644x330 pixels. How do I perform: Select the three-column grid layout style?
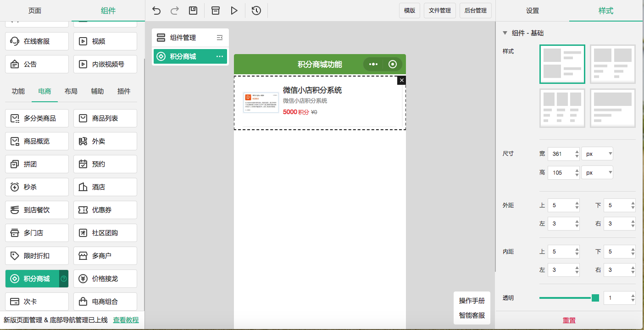[x=562, y=108]
